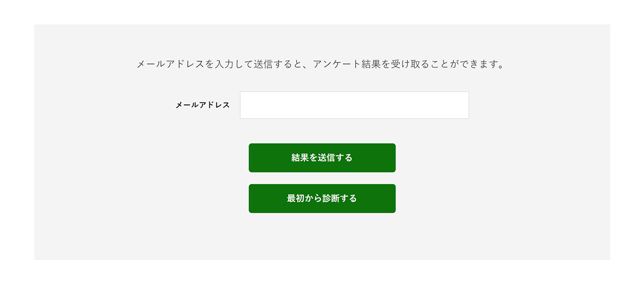644x288 pixels.
Task: Activate the empty field right of メールアドレス
Action: 354,105
